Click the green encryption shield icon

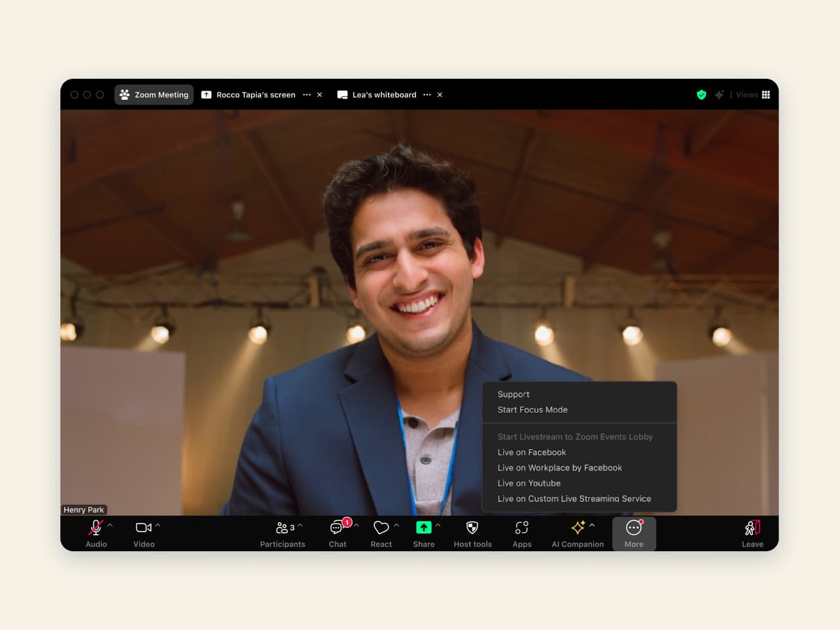tap(702, 95)
